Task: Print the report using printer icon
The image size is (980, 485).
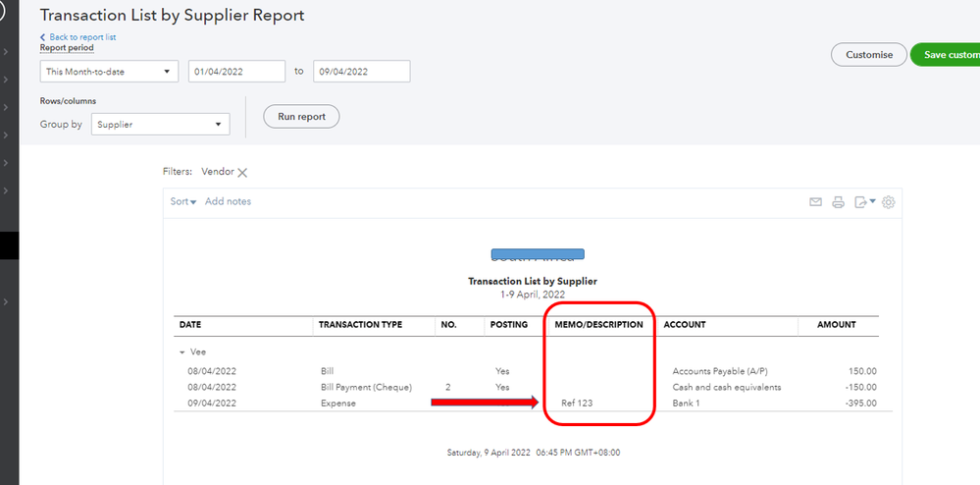Action: [838, 202]
